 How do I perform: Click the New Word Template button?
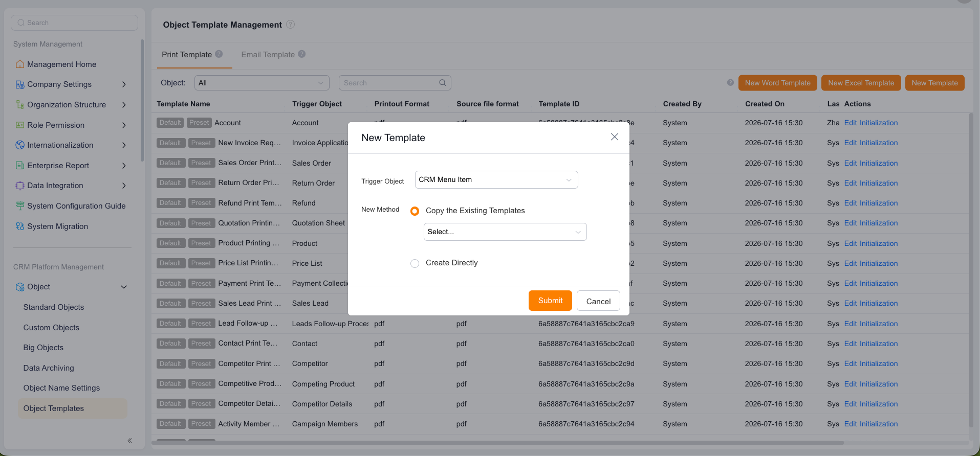777,83
